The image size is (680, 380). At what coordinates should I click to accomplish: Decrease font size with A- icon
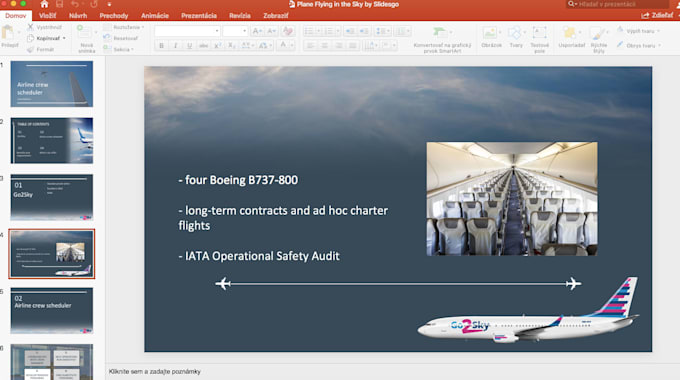coord(271,31)
